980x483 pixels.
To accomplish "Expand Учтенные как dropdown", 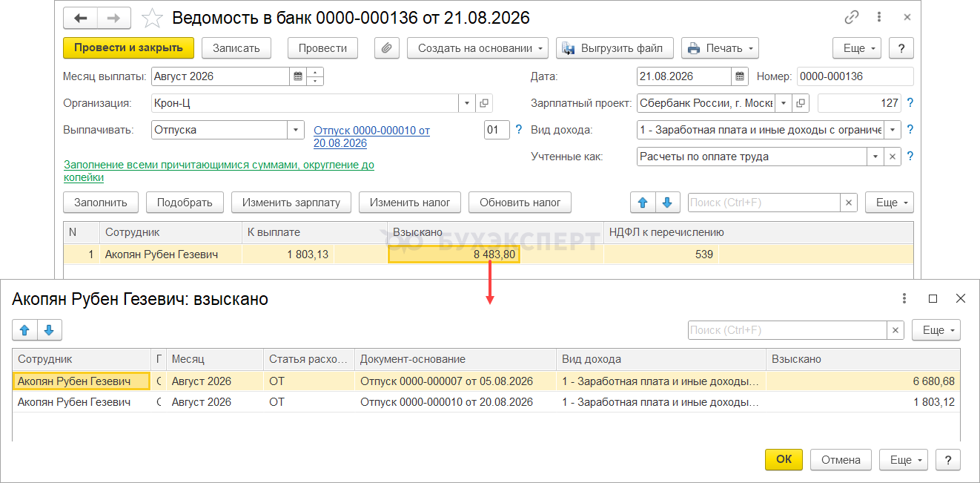I will point(875,157).
